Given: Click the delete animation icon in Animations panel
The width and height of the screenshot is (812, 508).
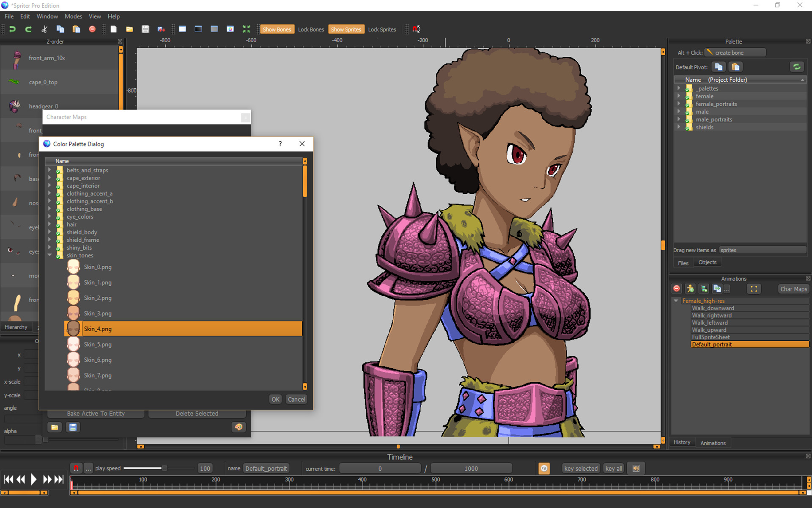Looking at the screenshot, I should [677, 288].
